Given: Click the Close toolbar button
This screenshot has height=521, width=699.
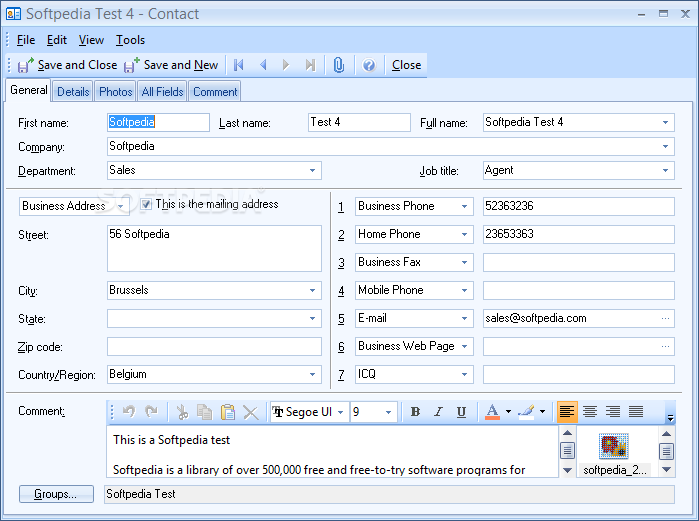Looking at the screenshot, I should (x=406, y=65).
